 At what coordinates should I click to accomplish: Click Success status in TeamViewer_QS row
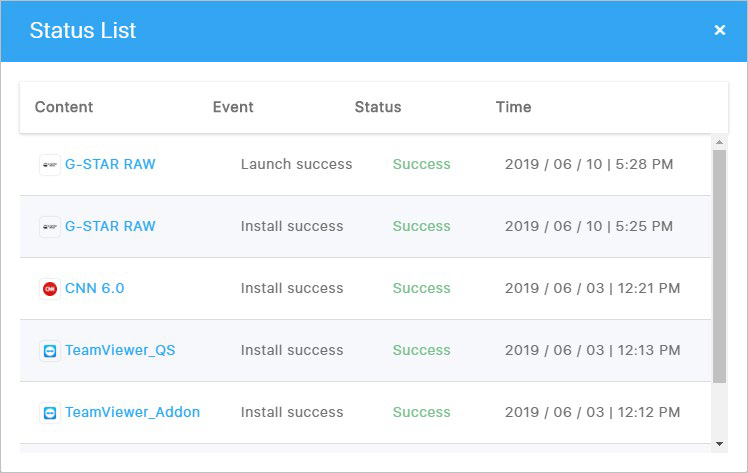click(x=421, y=350)
